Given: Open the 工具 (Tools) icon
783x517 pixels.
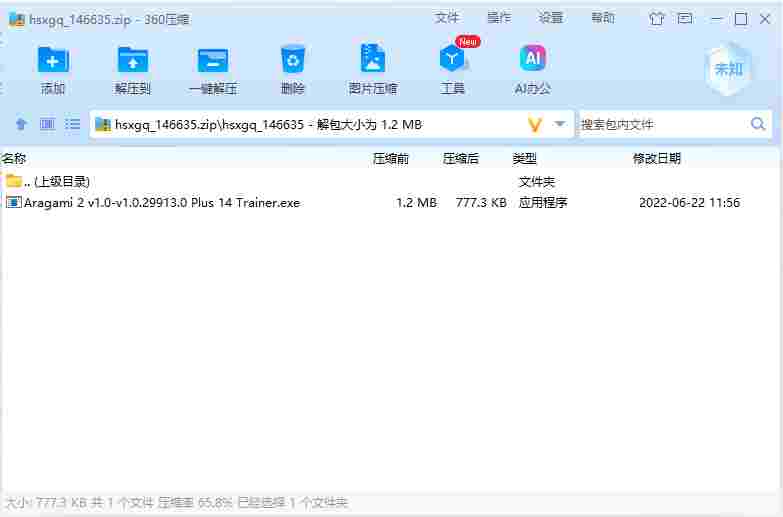Looking at the screenshot, I should click(452, 59).
